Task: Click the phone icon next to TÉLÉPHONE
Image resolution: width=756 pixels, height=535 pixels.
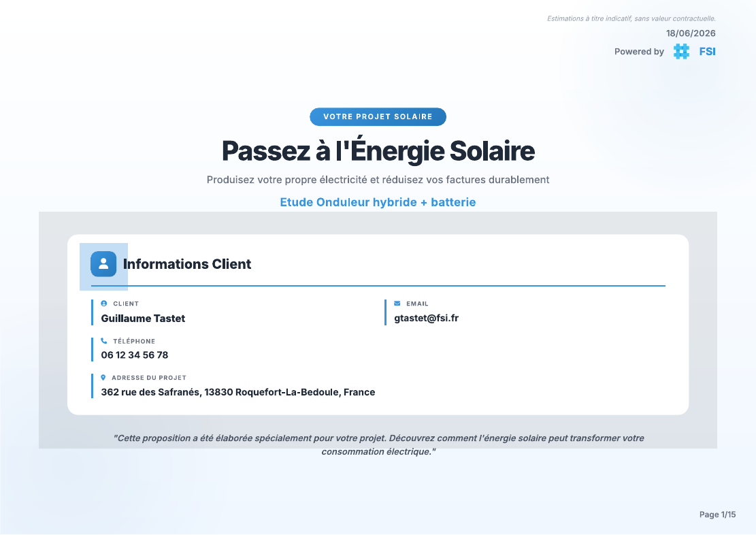Action: click(103, 340)
